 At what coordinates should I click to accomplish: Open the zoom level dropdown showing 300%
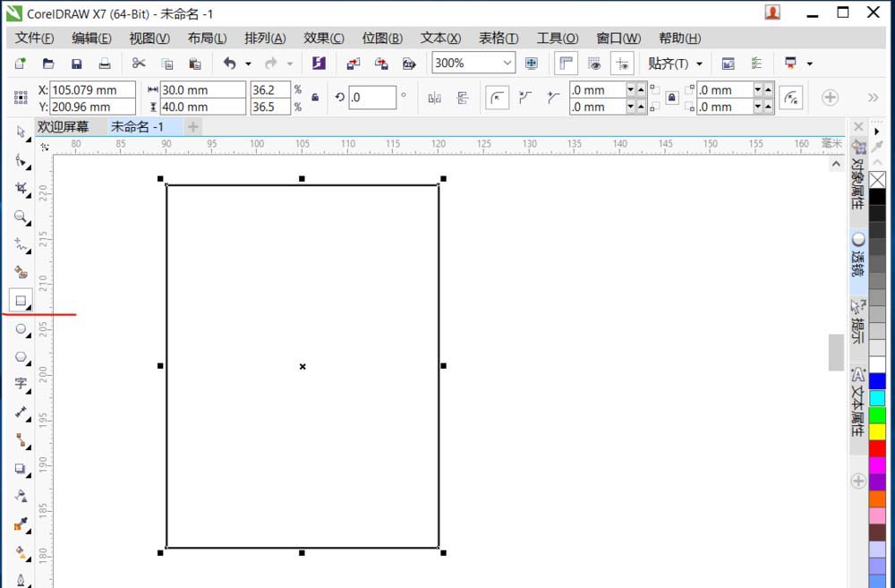[506, 64]
